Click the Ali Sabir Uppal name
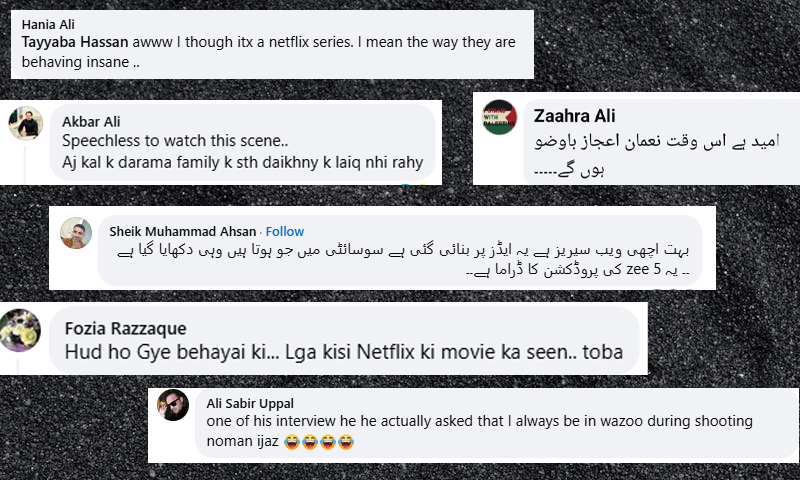This screenshot has height=480, width=800. tap(250, 402)
